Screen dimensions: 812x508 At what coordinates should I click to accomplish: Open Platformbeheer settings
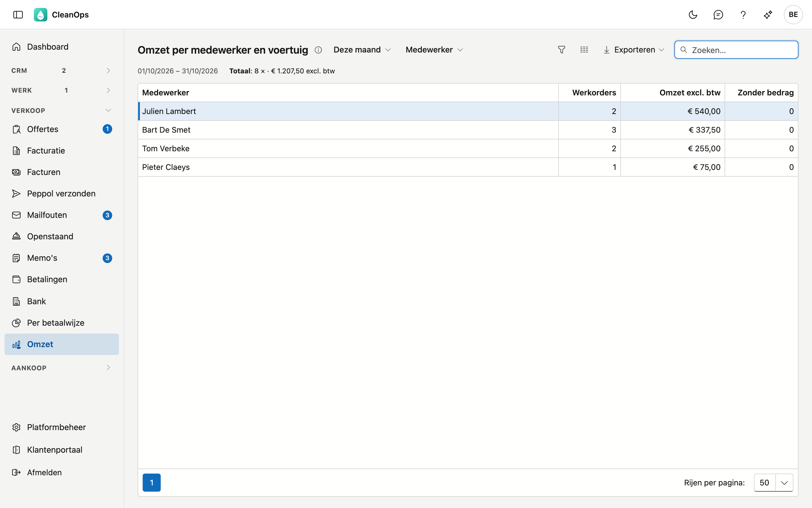point(62,427)
